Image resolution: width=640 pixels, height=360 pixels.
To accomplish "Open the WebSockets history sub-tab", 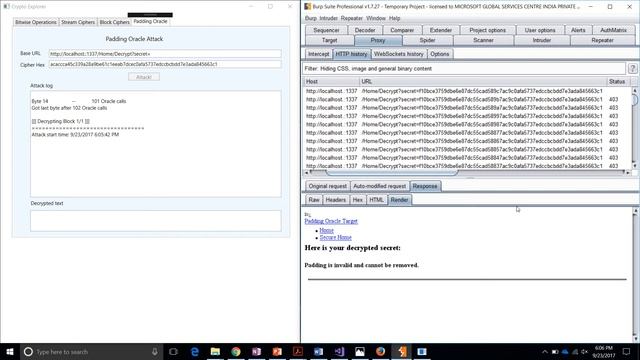I will click(x=398, y=54).
